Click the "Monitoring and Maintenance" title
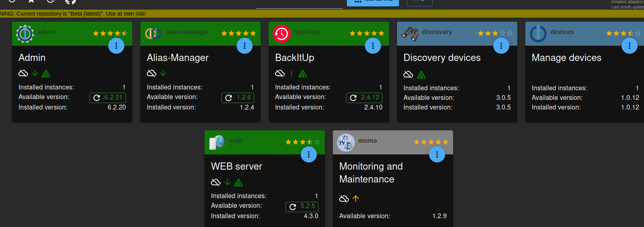 [x=371, y=173]
